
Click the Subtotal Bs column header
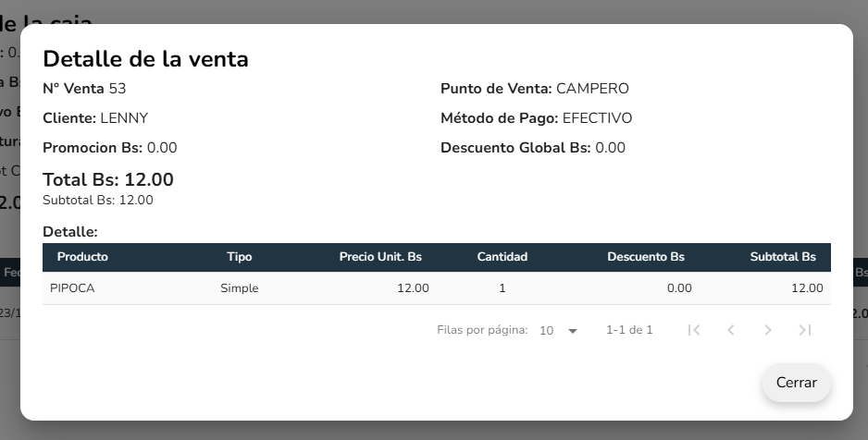pos(783,257)
